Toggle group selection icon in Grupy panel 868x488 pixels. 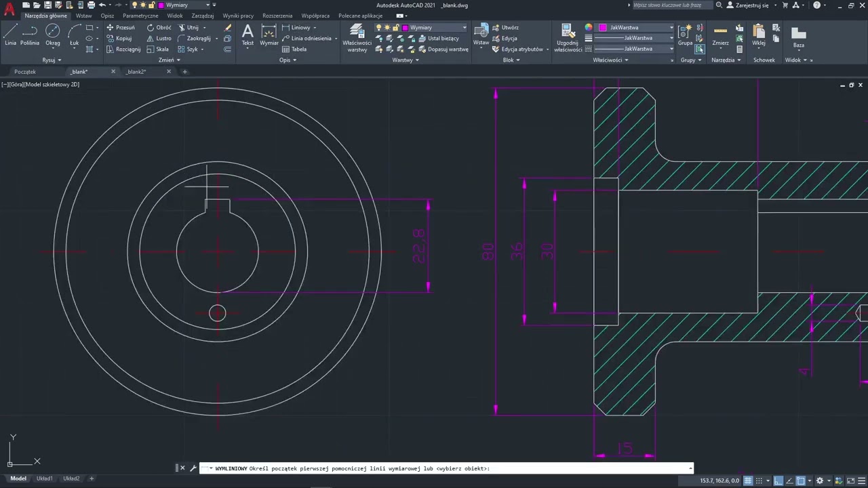click(x=700, y=49)
